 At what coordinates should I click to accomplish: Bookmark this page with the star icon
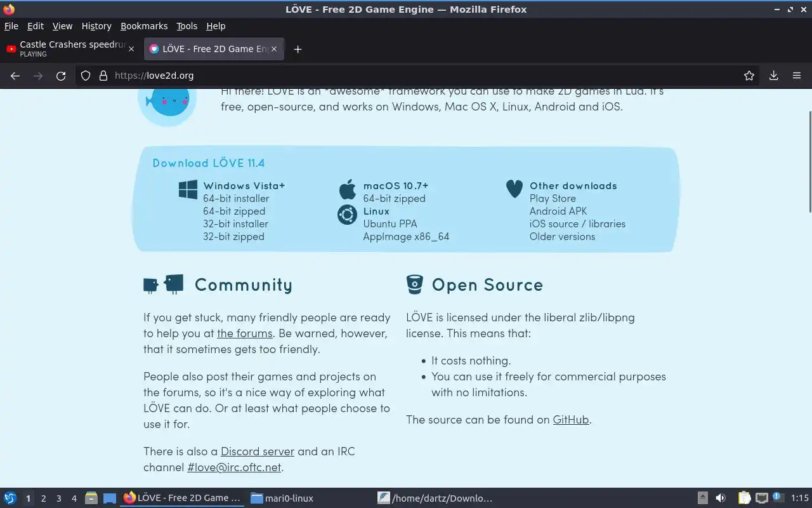(749, 76)
